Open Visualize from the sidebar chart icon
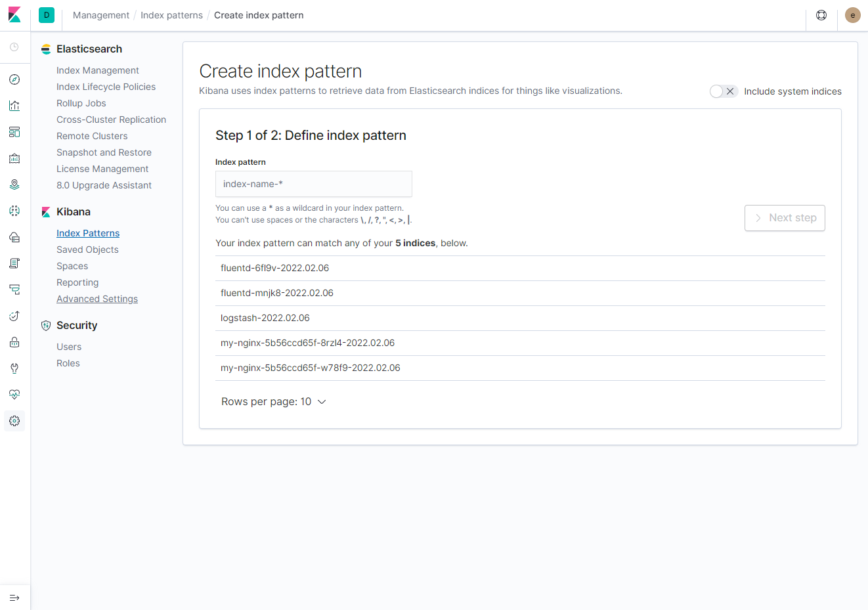 [14, 106]
